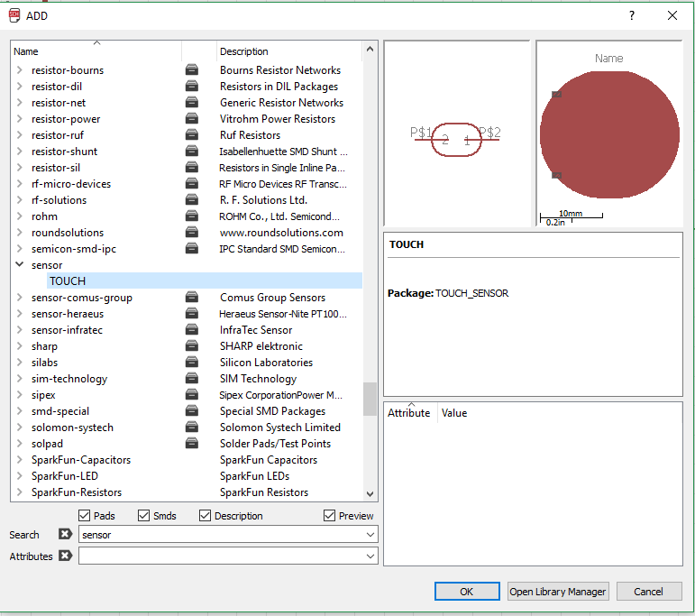Open the Search history dropdown

[370, 535]
